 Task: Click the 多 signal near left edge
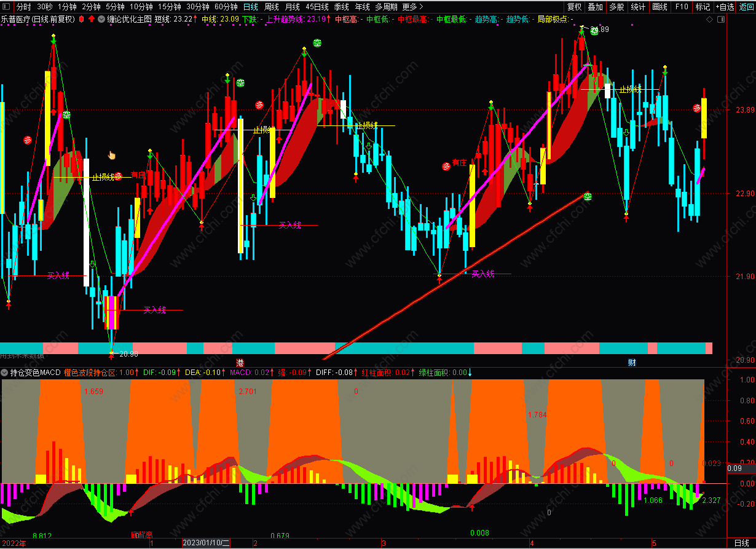28,140
